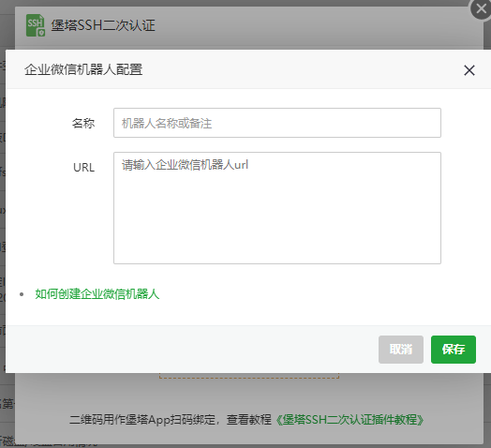Click the 企业微信机器人配置 dialog title

(83, 69)
